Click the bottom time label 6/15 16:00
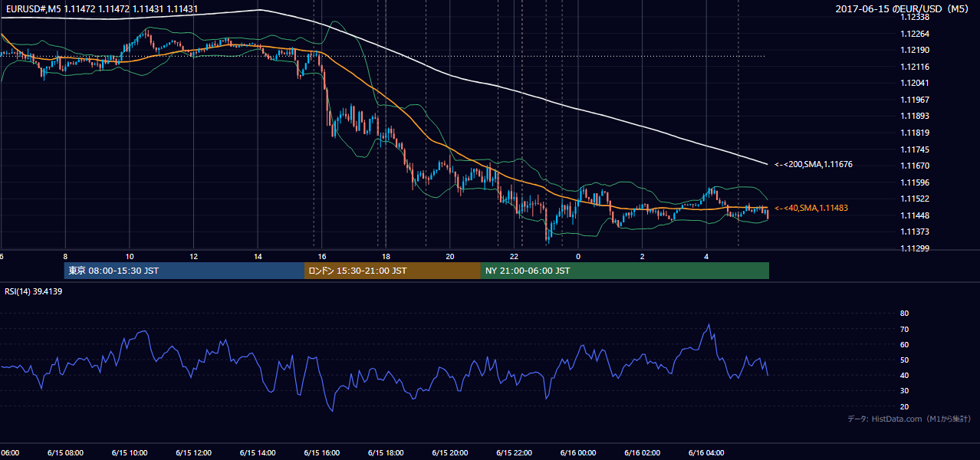 (x=321, y=452)
